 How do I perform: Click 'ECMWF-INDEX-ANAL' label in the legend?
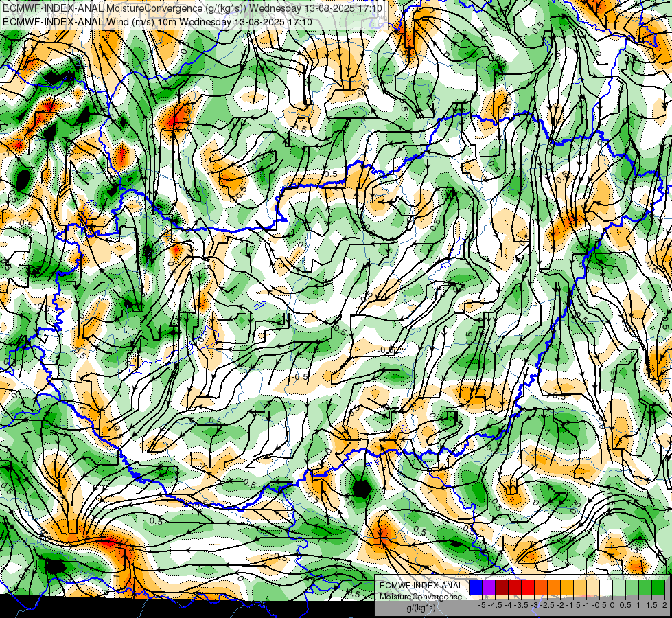(x=421, y=586)
